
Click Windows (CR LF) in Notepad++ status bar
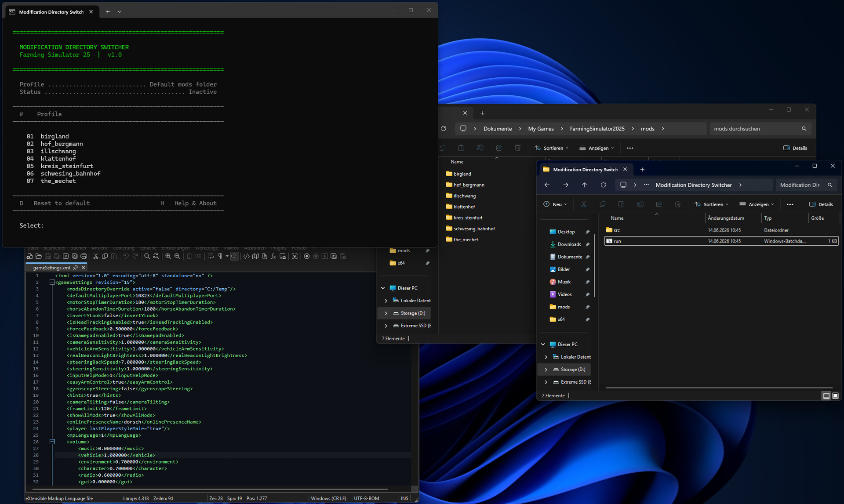click(x=328, y=498)
